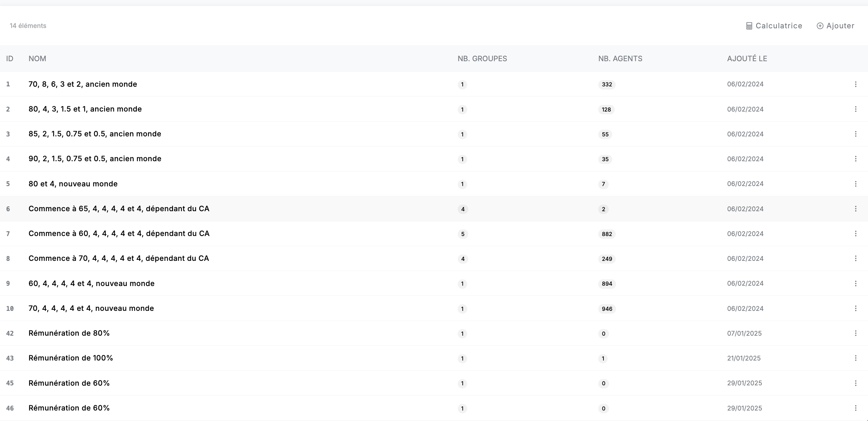Click the Ajouter plus-circle icon

click(x=820, y=26)
